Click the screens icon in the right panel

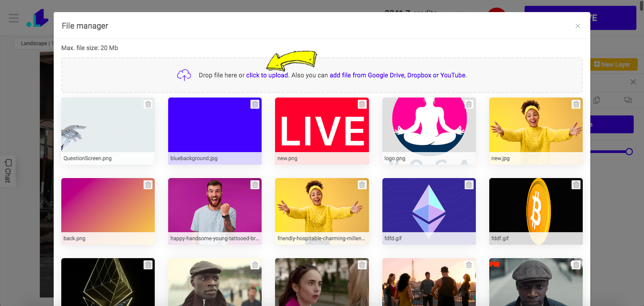[628, 100]
